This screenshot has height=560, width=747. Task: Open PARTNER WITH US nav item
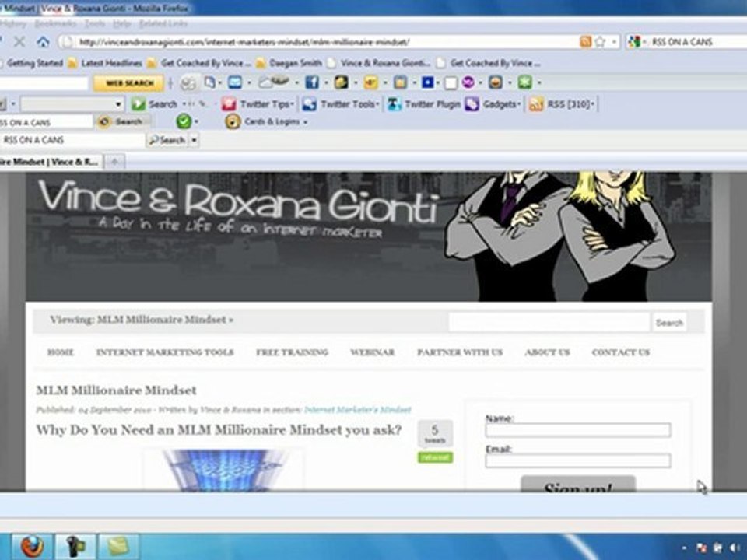(x=460, y=352)
